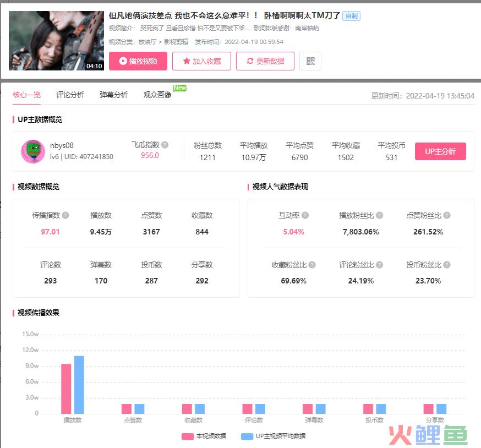This screenshot has height=448, width=481.
Task: Switch to the 弹幕分析 tab
Action: [x=114, y=95]
